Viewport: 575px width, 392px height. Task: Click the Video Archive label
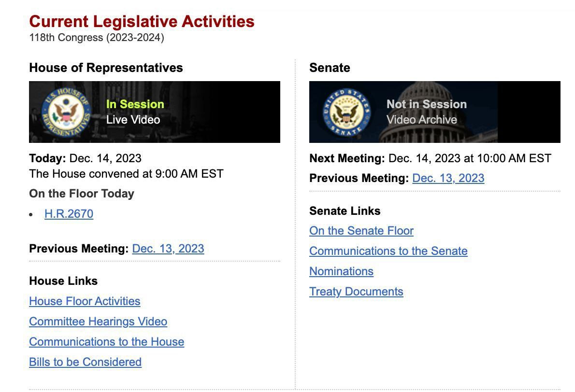pos(422,120)
